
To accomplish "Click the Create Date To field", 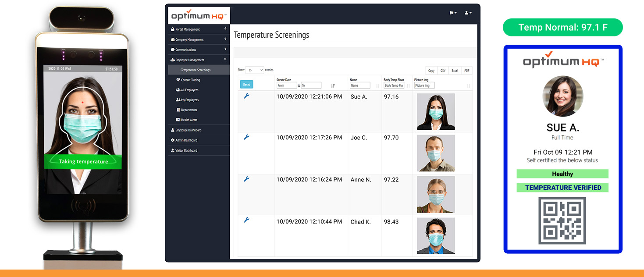I will 311,85.
